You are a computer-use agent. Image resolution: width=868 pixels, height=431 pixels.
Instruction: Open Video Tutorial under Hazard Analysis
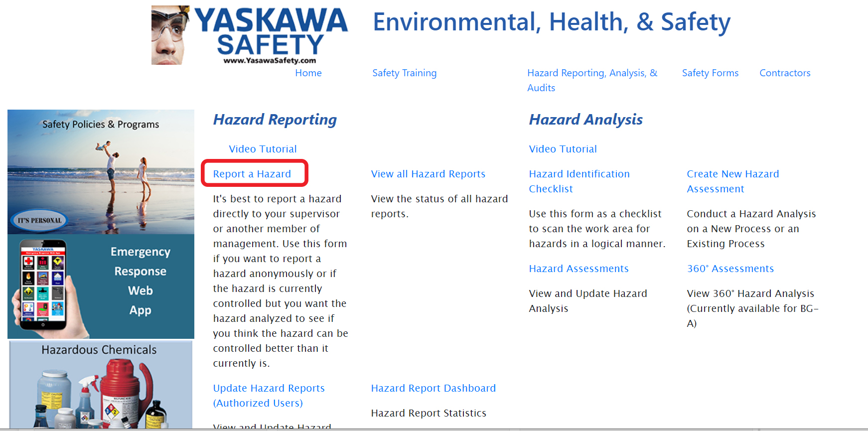pos(563,149)
